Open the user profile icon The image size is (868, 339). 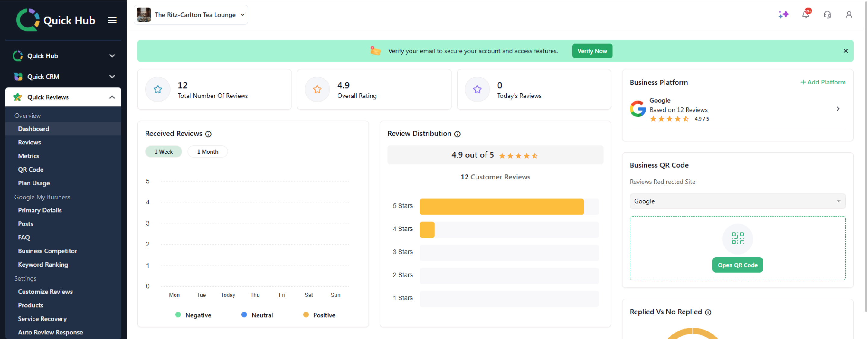click(x=848, y=14)
